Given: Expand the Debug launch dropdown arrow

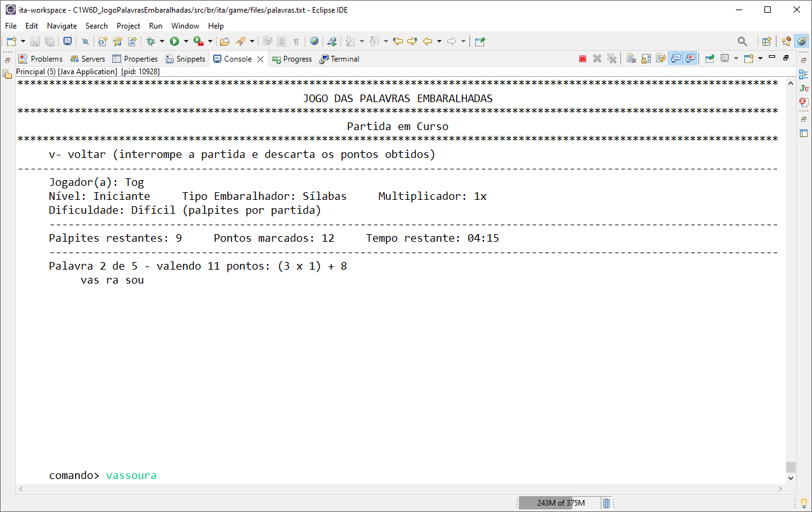Looking at the screenshot, I should click(162, 41).
